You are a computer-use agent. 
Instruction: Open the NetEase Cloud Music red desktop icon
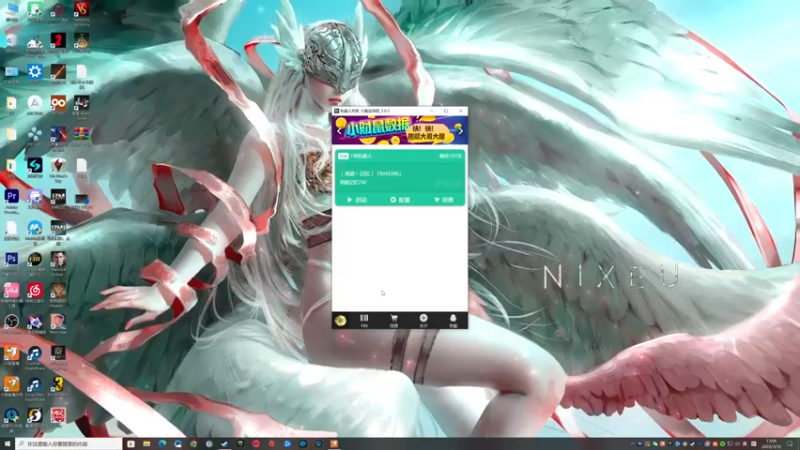[x=35, y=293]
